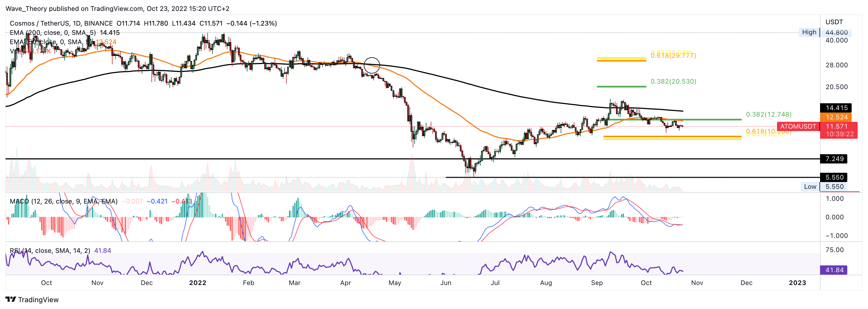This screenshot has width=868, height=309.
Task: Select the EMA 200 indicator legend
Action: pyautogui.click(x=52, y=33)
